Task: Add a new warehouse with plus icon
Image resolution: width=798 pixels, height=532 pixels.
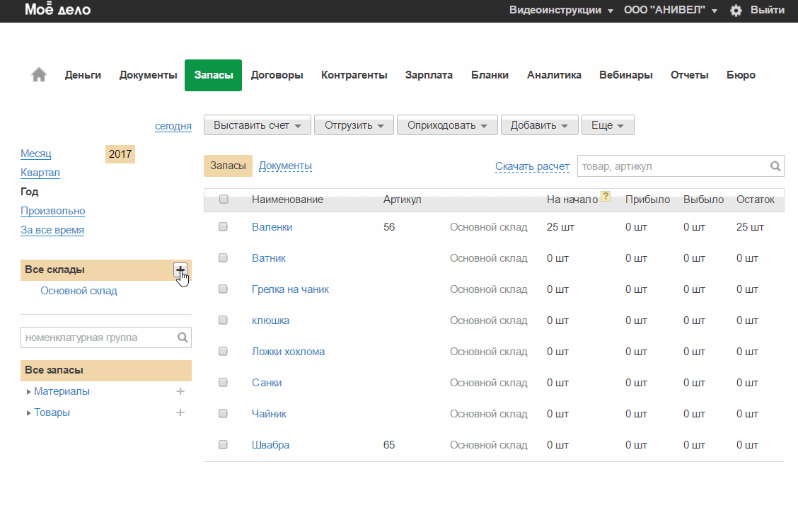Action: point(180,270)
